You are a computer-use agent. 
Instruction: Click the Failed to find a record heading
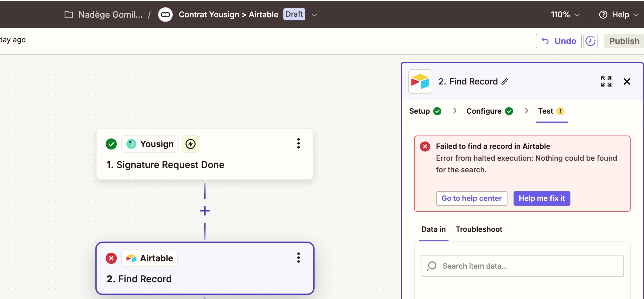[x=493, y=146]
